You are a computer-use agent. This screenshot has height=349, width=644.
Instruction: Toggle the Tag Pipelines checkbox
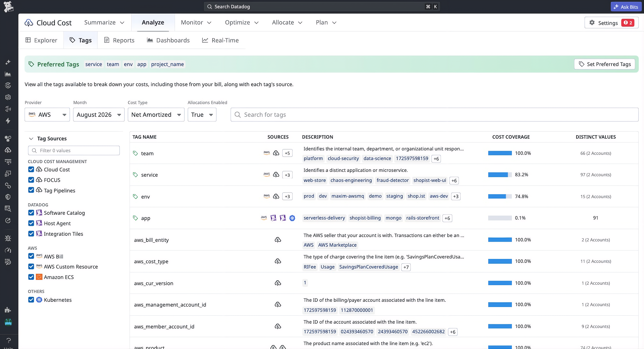(31, 190)
